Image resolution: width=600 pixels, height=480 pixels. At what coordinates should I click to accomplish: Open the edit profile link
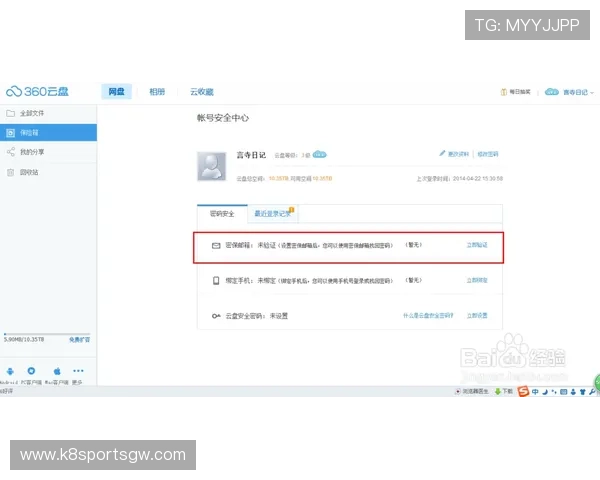(458, 154)
